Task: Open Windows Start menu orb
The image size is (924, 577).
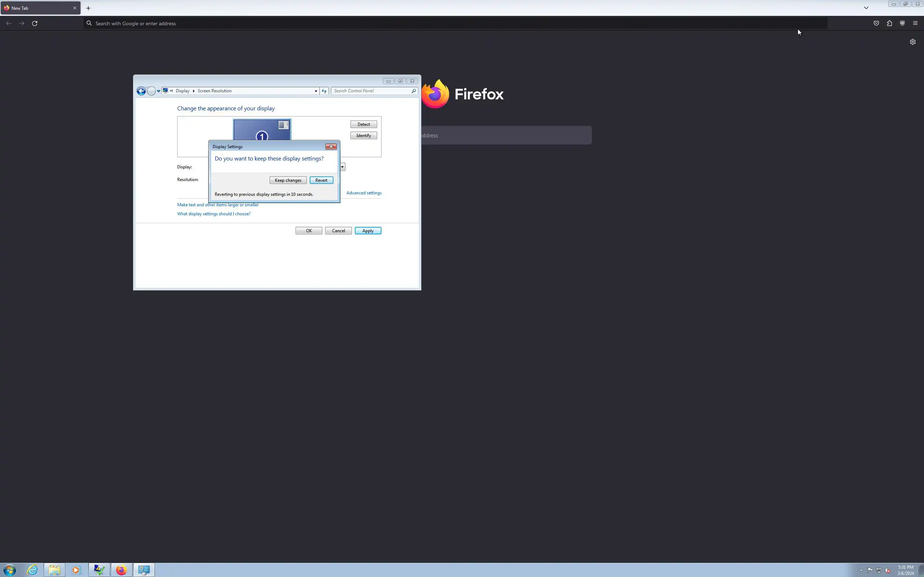Action: 9,570
